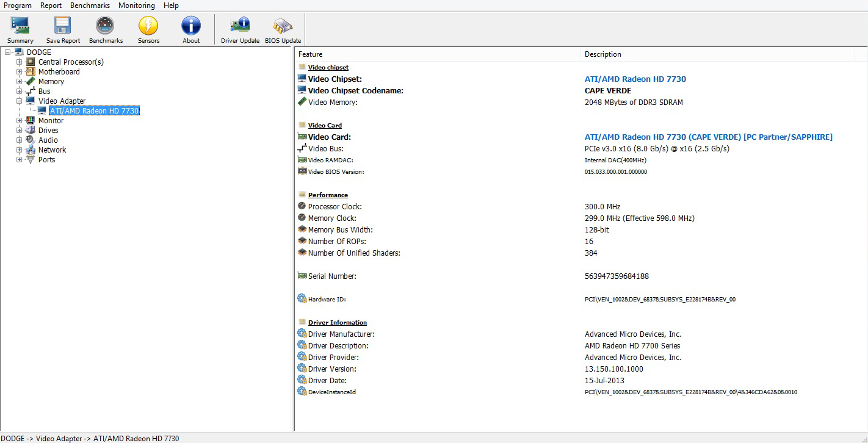Click the Performance section heading
The height and width of the screenshot is (443, 868).
(328, 195)
